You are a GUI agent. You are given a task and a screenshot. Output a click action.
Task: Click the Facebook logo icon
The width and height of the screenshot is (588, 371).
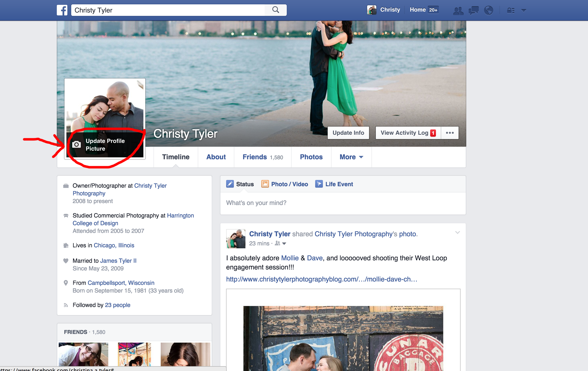62,10
